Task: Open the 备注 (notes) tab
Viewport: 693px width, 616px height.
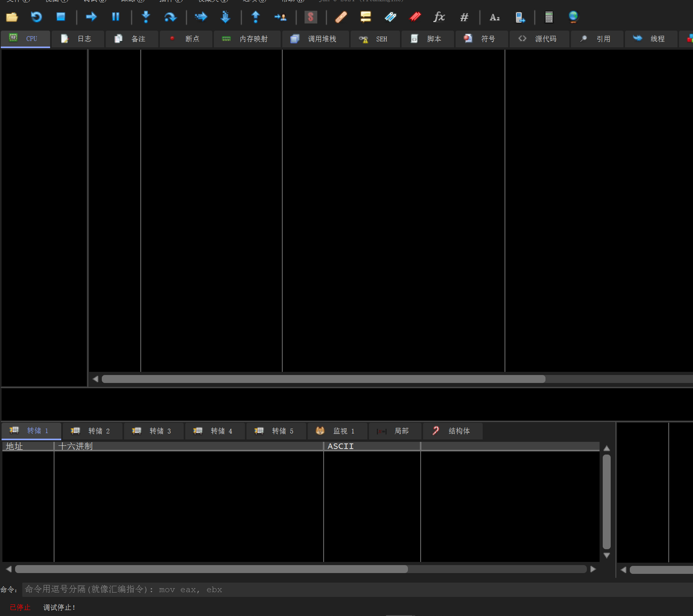Action: coord(132,39)
